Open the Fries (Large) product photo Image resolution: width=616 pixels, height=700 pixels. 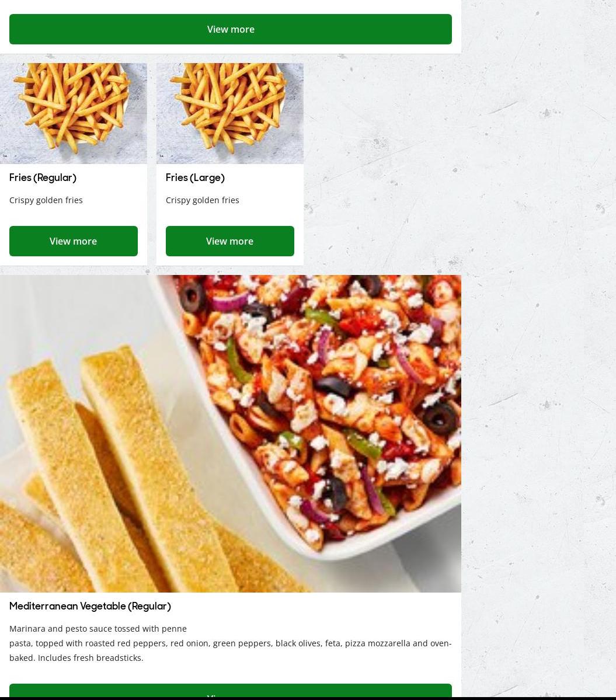coord(230,113)
